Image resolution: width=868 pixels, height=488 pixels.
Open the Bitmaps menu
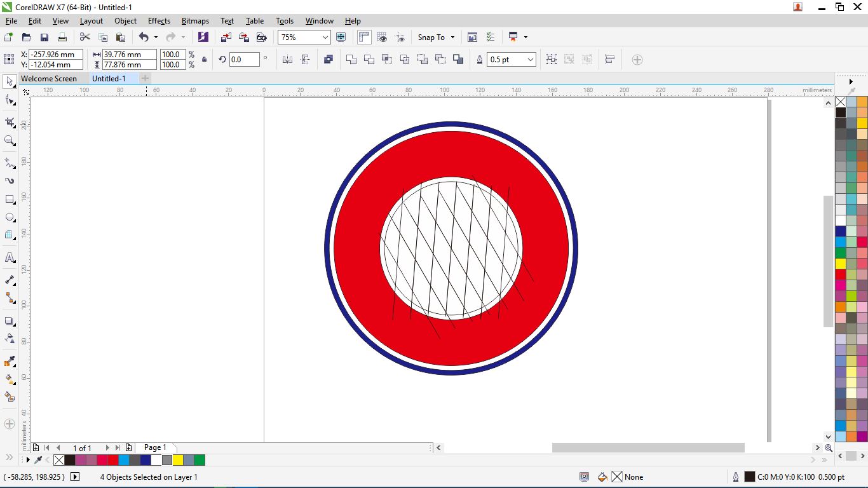(x=195, y=21)
